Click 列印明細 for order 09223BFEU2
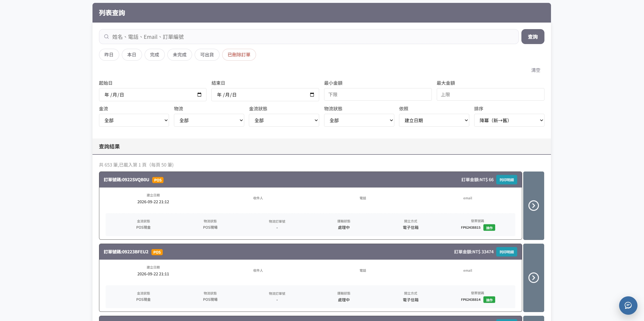 pyautogui.click(x=507, y=252)
